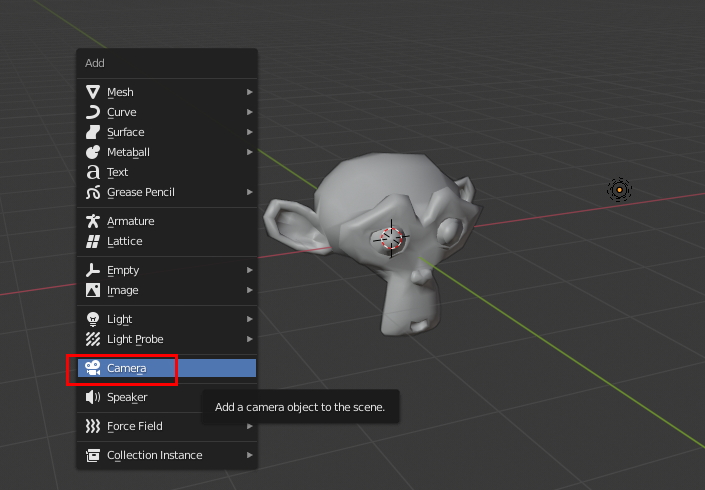Open the Empty menu entry

click(x=167, y=270)
